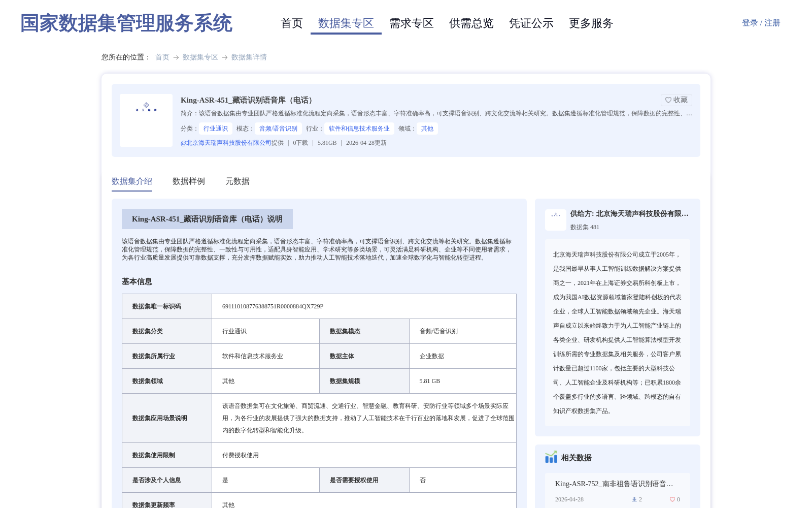Click the 相关数据 chart icon
Screen dimensions: 812x508
coord(551,457)
